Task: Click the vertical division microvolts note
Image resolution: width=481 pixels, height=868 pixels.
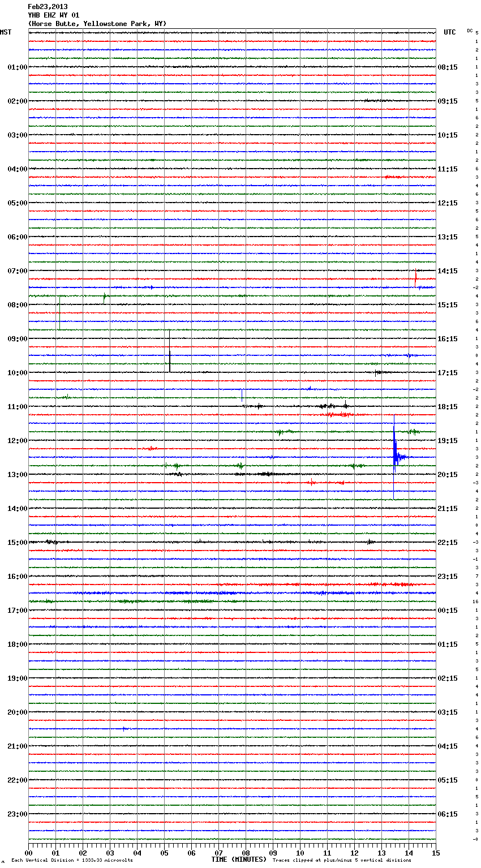Action: 72,861
